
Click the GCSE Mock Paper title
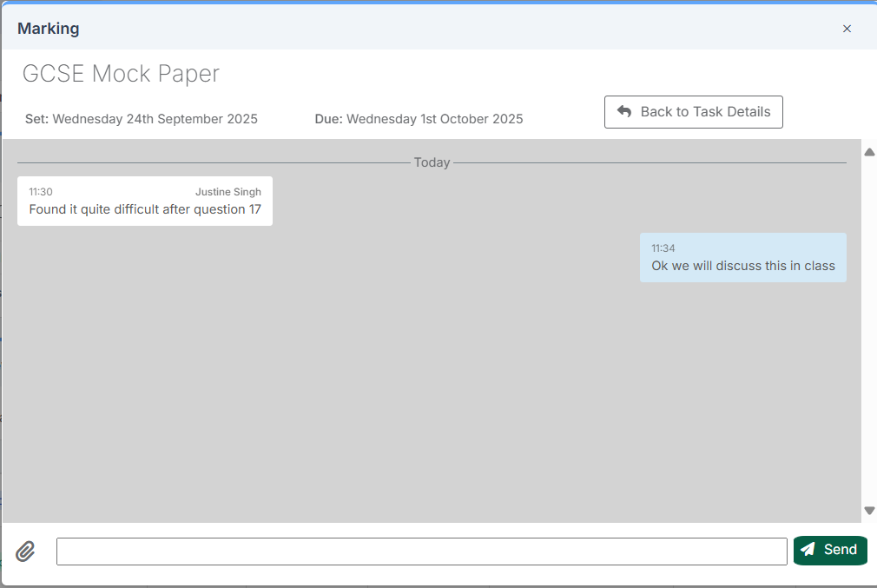(x=121, y=74)
